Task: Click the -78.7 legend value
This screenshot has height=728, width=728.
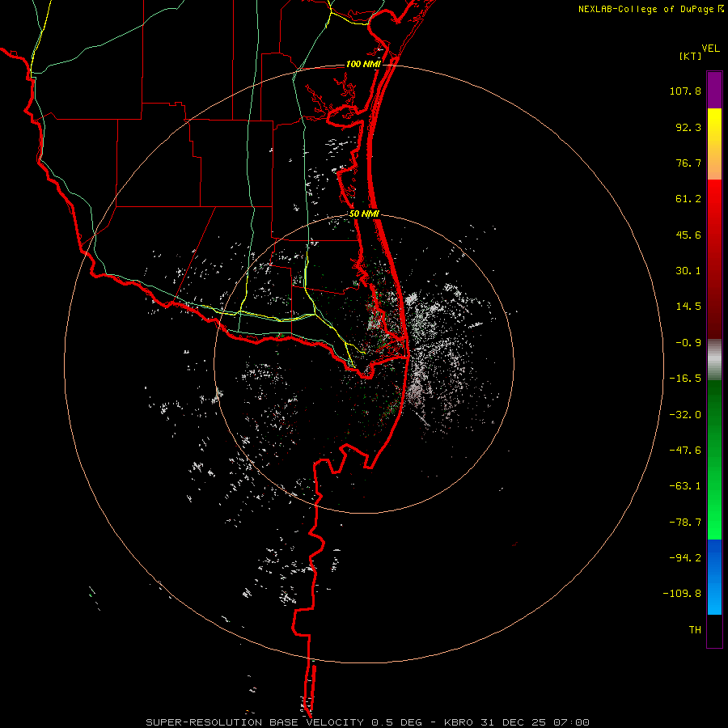Action: point(685,523)
